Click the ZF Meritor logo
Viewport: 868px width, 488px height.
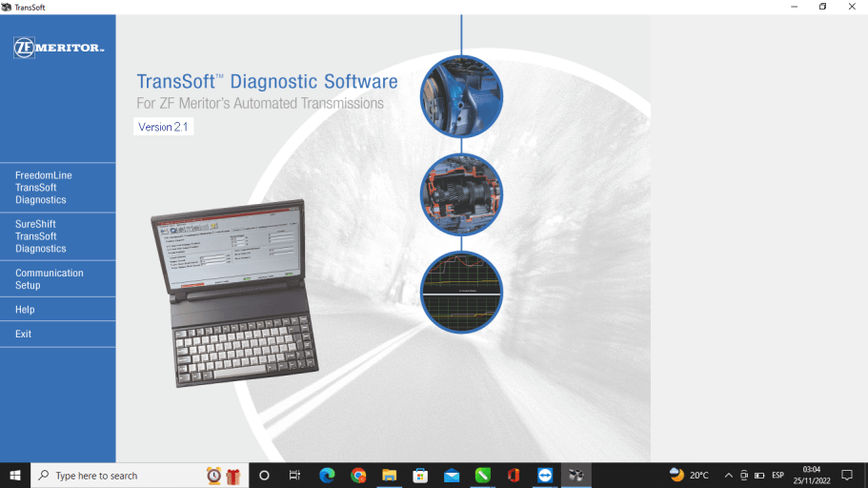pyautogui.click(x=58, y=48)
